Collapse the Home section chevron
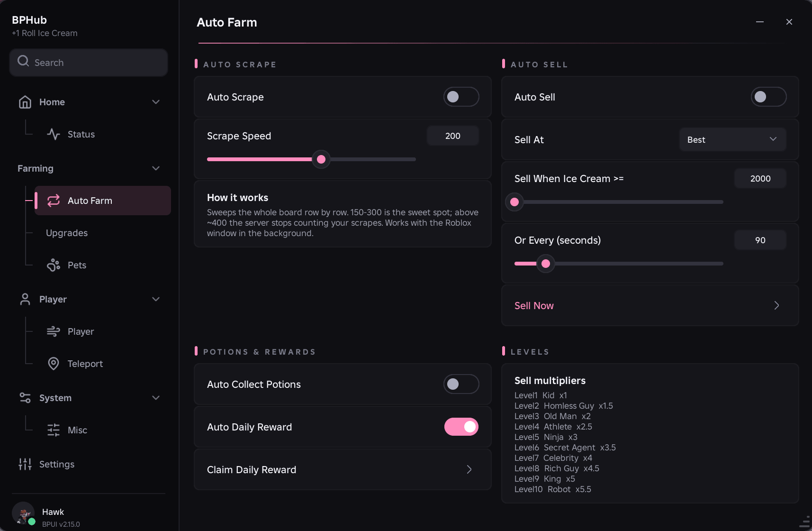 [x=156, y=102]
